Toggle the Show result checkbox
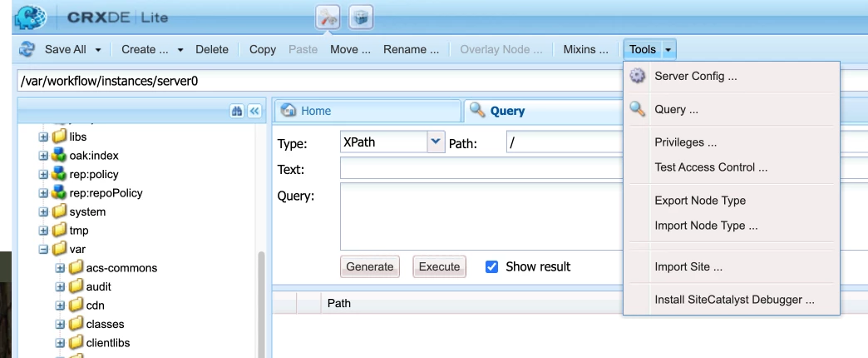 coord(491,267)
